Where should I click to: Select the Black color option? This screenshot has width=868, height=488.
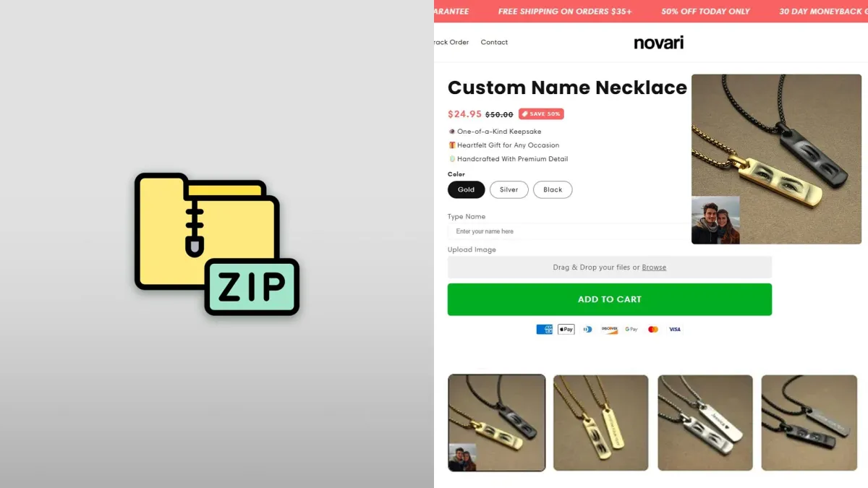(x=553, y=189)
